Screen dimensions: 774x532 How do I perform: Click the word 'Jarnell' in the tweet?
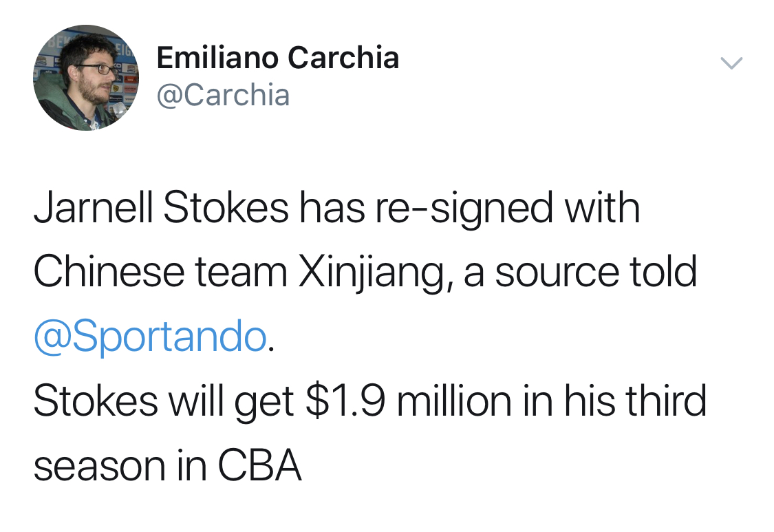click(x=94, y=208)
